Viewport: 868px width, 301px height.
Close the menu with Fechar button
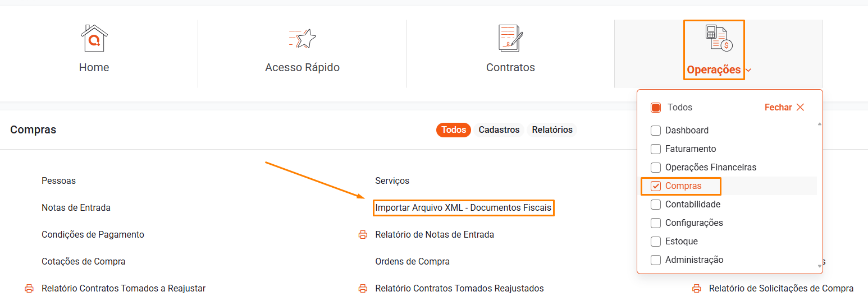pos(784,108)
